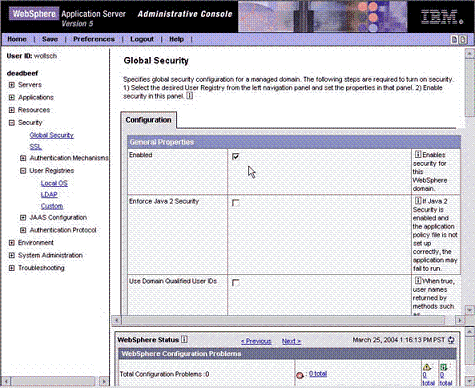Select the Configuration tab
The image size is (475, 388).
(148, 120)
